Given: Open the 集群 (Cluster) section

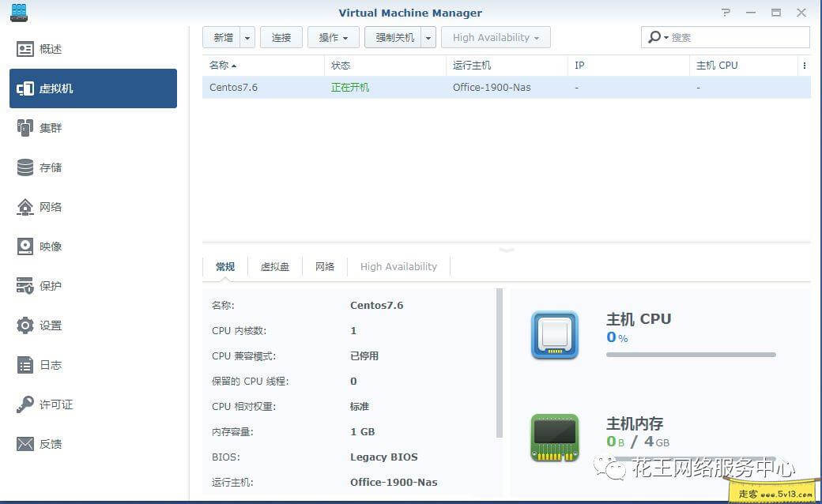Looking at the screenshot, I should (50, 127).
